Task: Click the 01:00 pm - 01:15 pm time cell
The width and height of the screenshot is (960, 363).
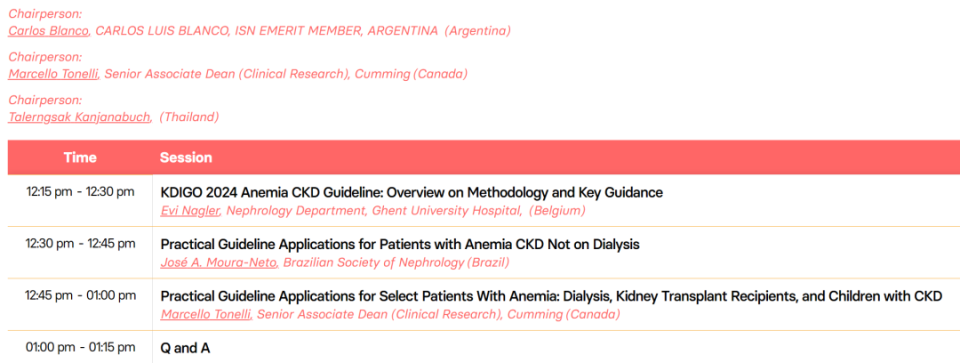Action: (80, 347)
